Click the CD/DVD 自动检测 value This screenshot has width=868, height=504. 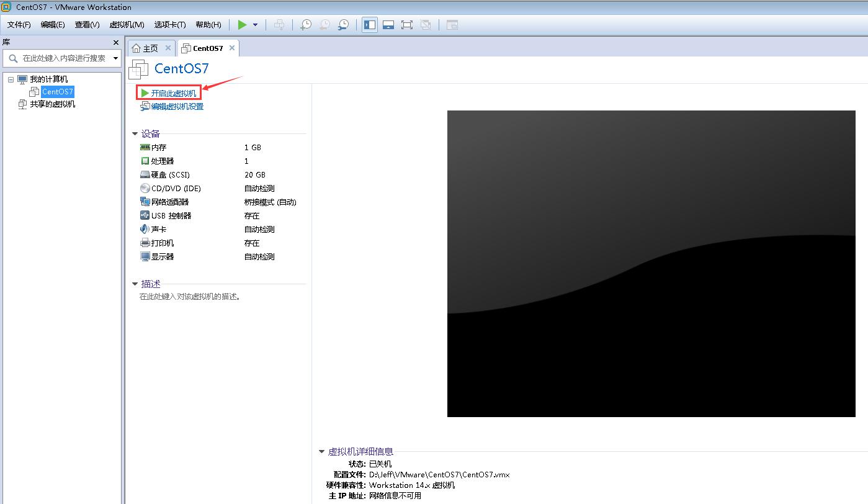tap(259, 189)
